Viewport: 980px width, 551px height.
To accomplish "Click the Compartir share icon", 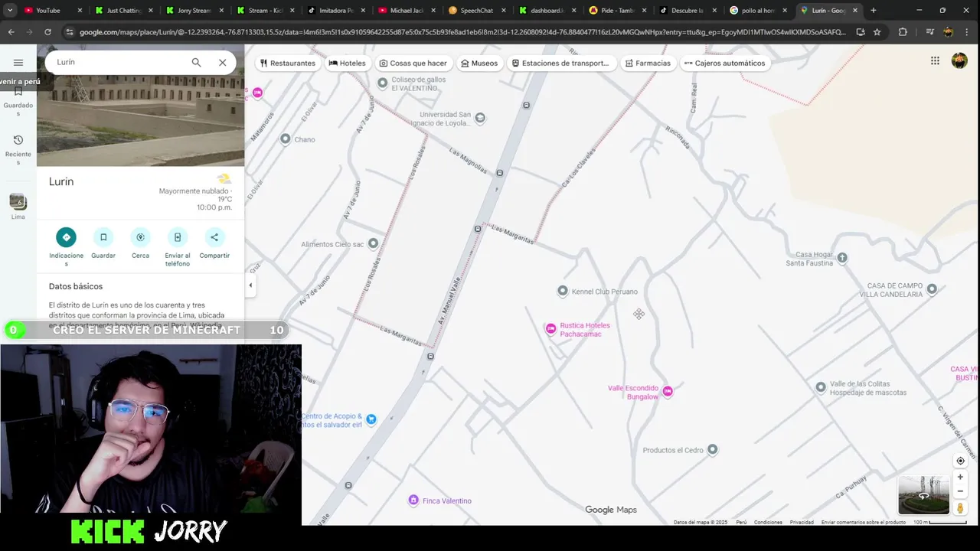I will pyautogui.click(x=214, y=237).
